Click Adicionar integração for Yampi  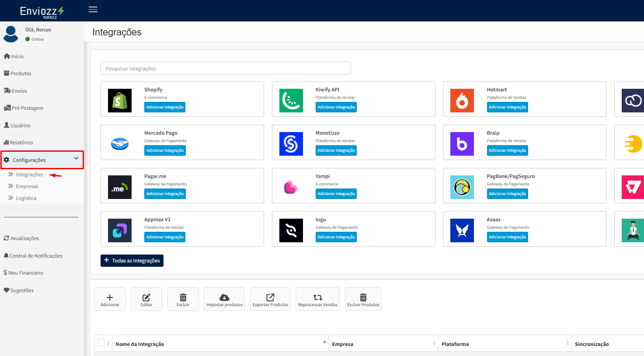click(x=336, y=194)
